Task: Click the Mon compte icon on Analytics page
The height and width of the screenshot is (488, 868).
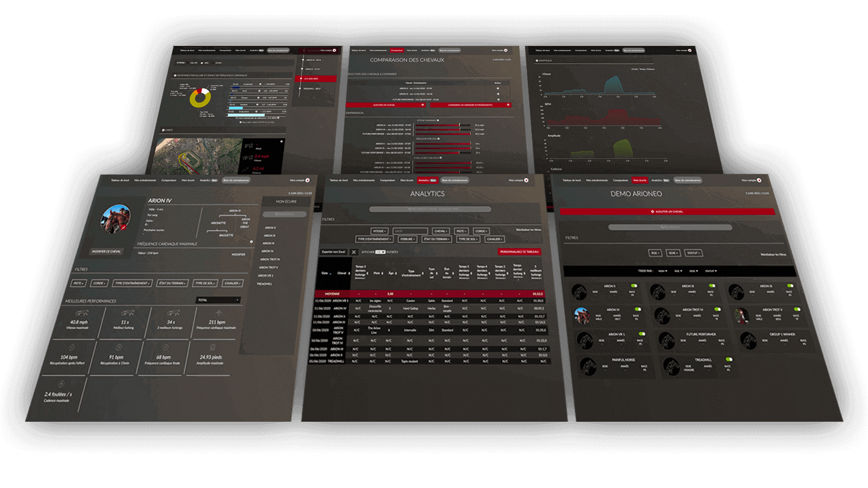Action: [526, 180]
